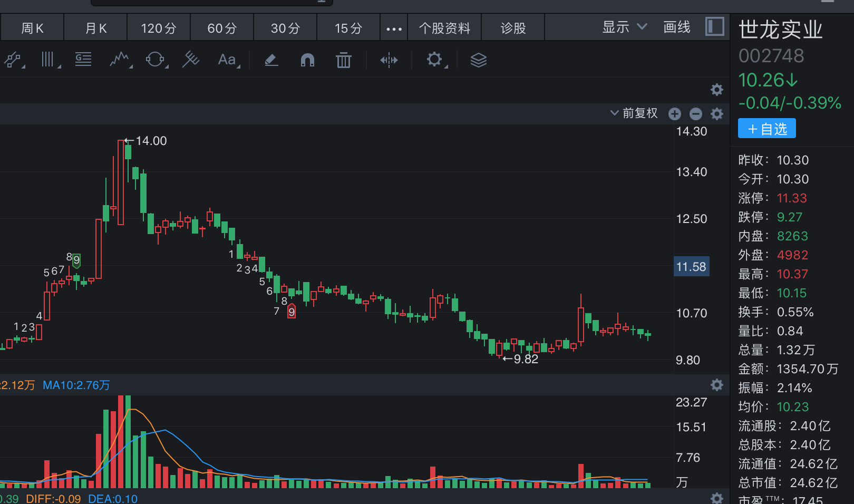Click the zoom in plus icon
Viewport: 854px width, 504px height.
675,114
